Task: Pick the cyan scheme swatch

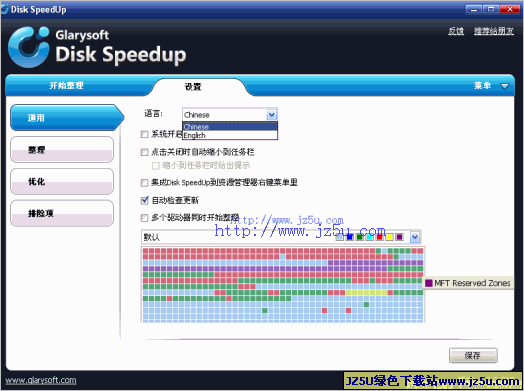Action: click(x=369, y=237)
